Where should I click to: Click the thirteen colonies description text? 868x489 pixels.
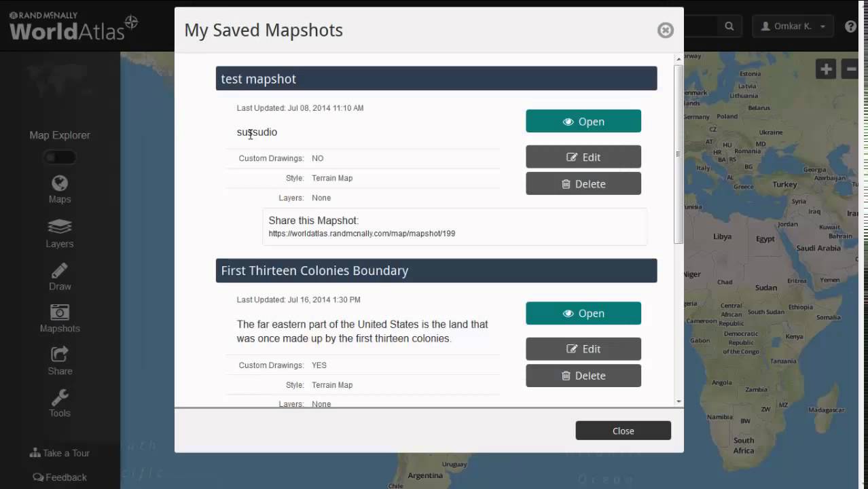(363, 331)
